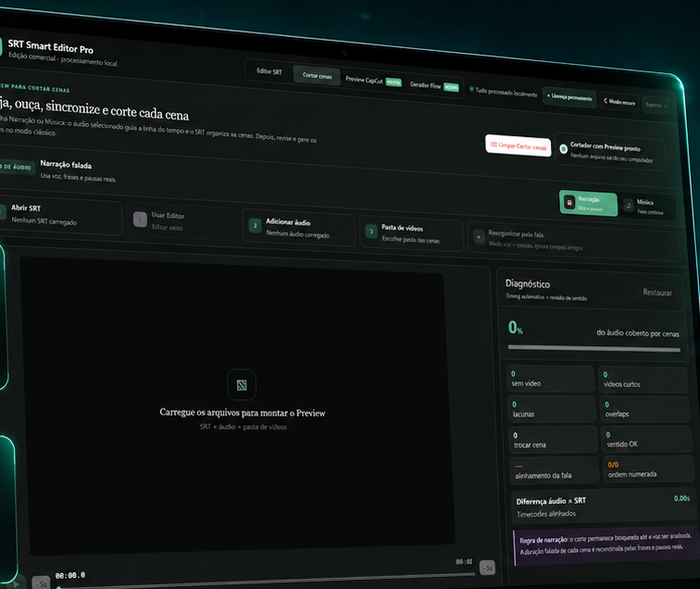Click the Narração falada heading
The width and height of the screenshot is (700, 589).
(x=66, y=164)
